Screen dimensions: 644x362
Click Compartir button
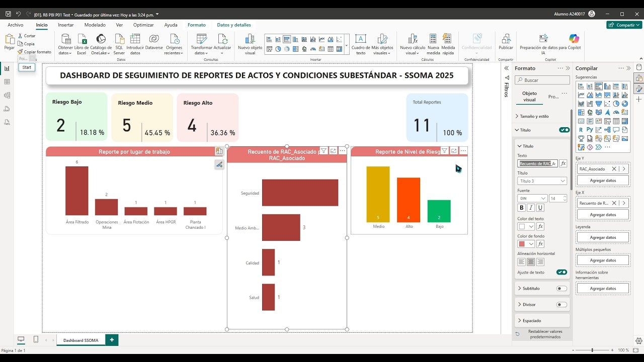click(x=624, y=25)
